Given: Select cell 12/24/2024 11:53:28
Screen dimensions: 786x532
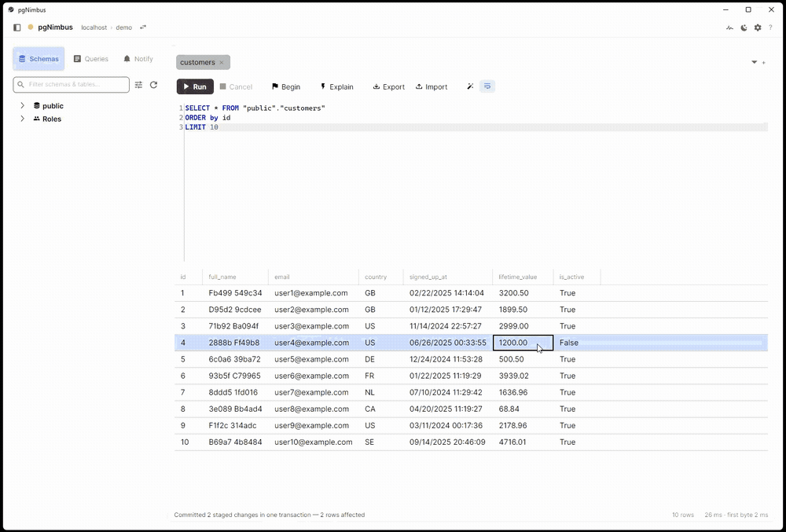Looking at the screenshot, I should click(x=446, y=359).
